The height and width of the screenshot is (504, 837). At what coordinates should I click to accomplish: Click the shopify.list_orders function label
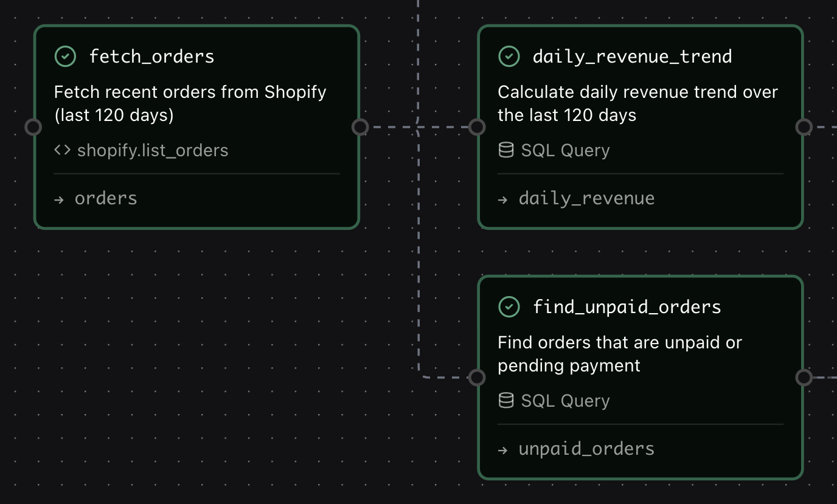153,150
